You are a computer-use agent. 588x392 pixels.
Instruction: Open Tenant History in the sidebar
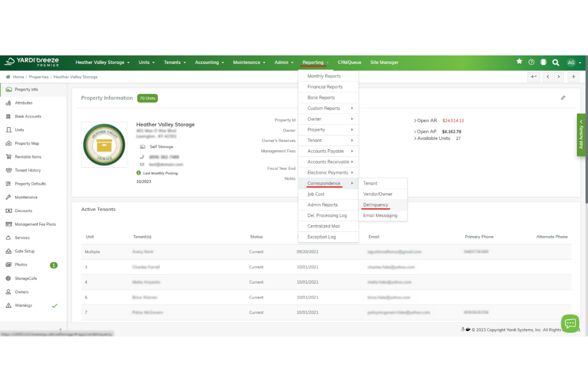(28, 170)
